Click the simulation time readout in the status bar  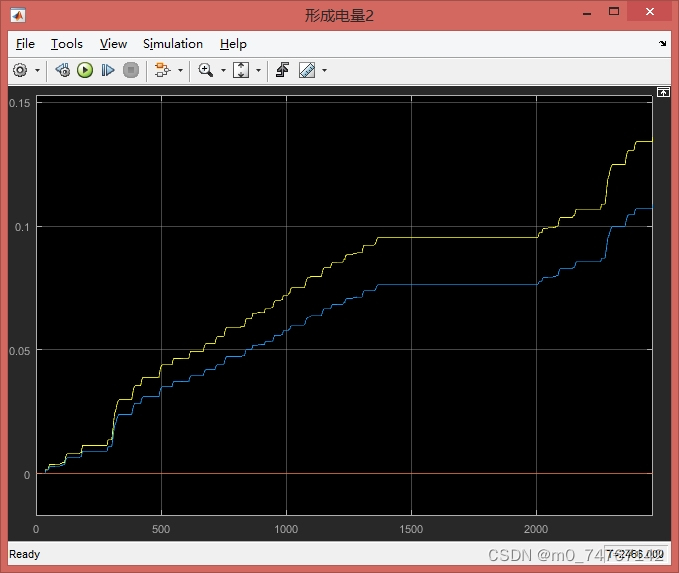tap(635, 554)
